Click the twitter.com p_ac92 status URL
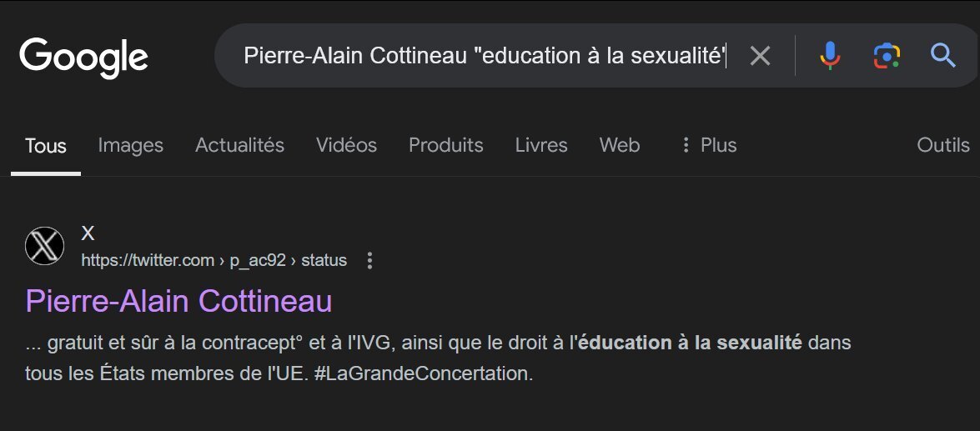This screenshot has height=431, width=980. [214, 260]
